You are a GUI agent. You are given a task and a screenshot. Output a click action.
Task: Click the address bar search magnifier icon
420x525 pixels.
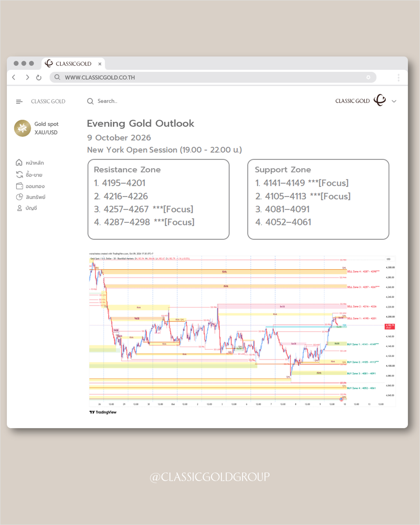(x=57, y=77)
